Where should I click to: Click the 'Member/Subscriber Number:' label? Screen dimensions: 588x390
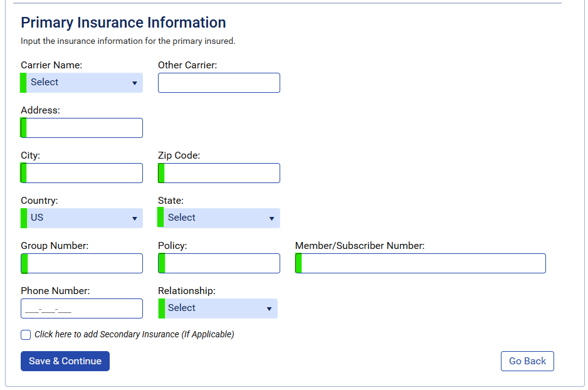(360, 246)
